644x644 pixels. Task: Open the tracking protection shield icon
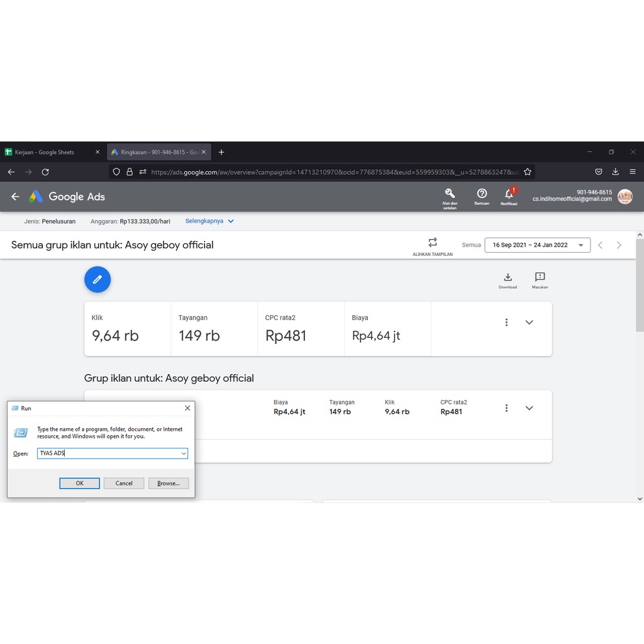click(116, 172)
